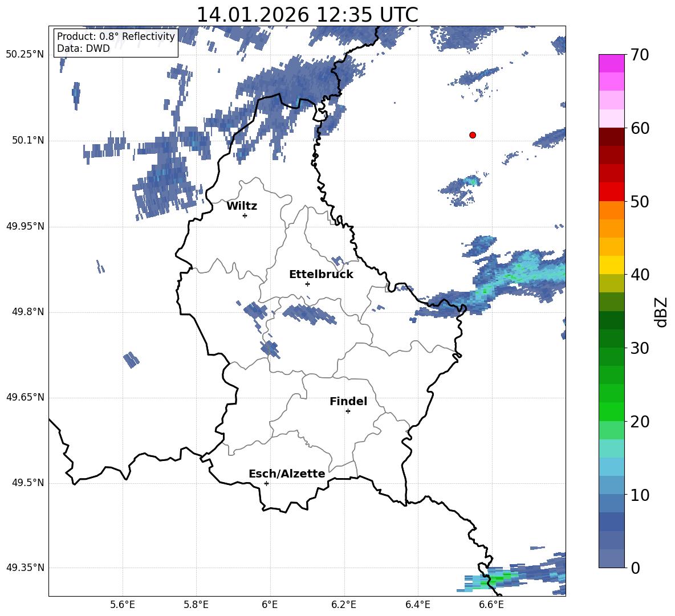
Task: Click the colorbar tick label 20
Action: point(640,422)
